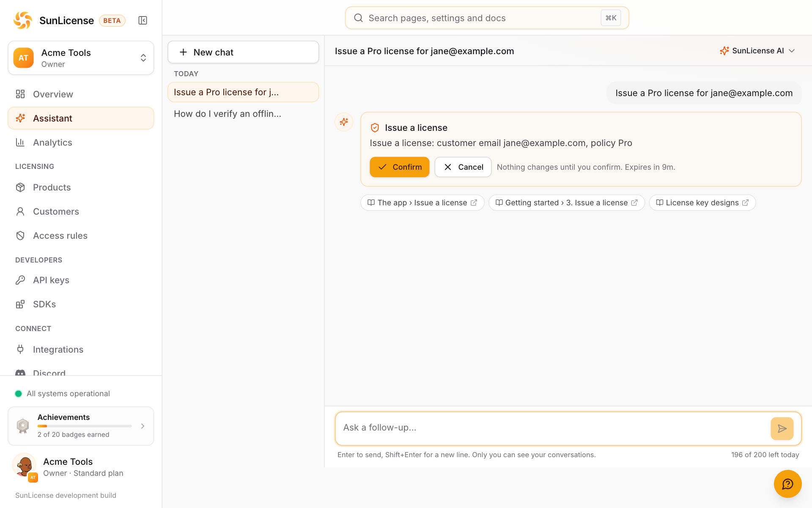Confirm issuing the license
The width and height of the screenshot is (812, 508).
[x=399, y=167]
